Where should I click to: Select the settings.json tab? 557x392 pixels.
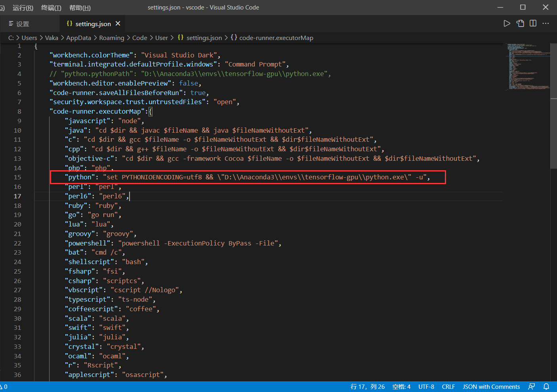(93, 24)
